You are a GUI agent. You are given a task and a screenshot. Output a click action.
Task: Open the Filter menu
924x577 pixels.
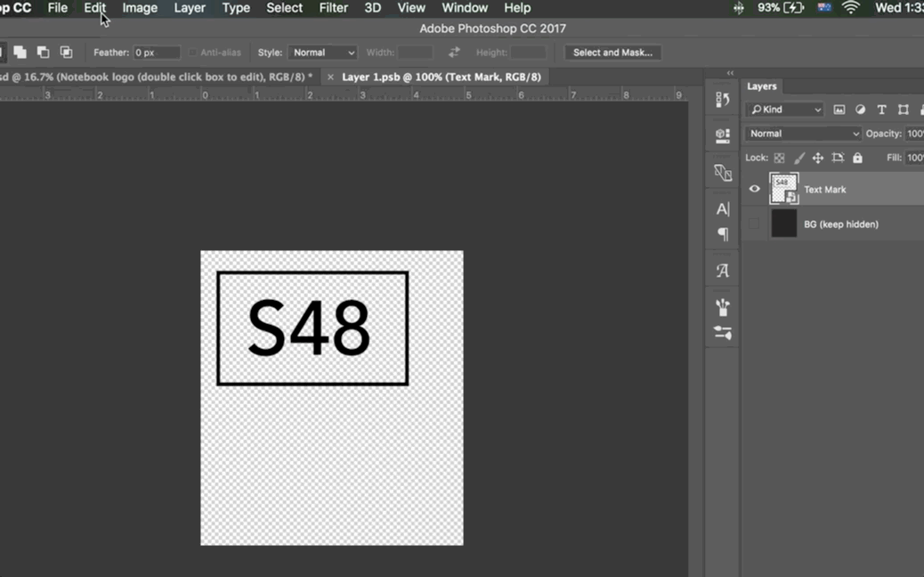[x=334, y=8]
